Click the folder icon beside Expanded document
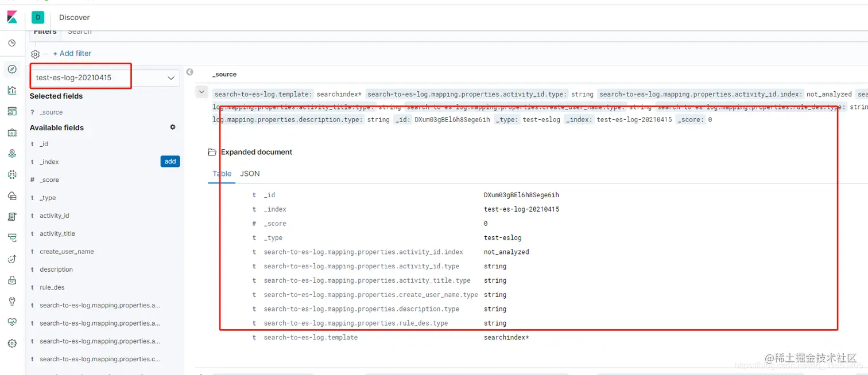 point(212,152)
